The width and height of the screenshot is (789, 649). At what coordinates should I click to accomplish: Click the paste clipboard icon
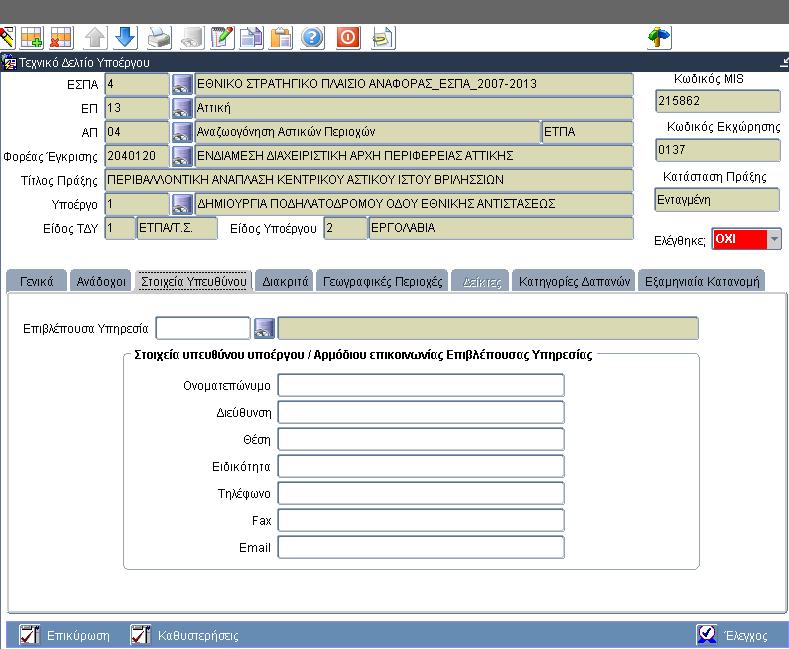pos(281,38)
